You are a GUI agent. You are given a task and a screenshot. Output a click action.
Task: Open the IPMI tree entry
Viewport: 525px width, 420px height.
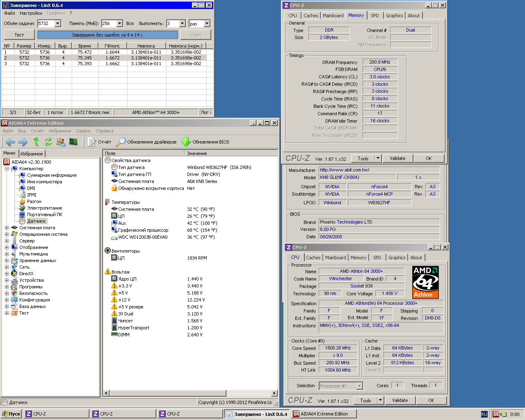click(32, 195)
